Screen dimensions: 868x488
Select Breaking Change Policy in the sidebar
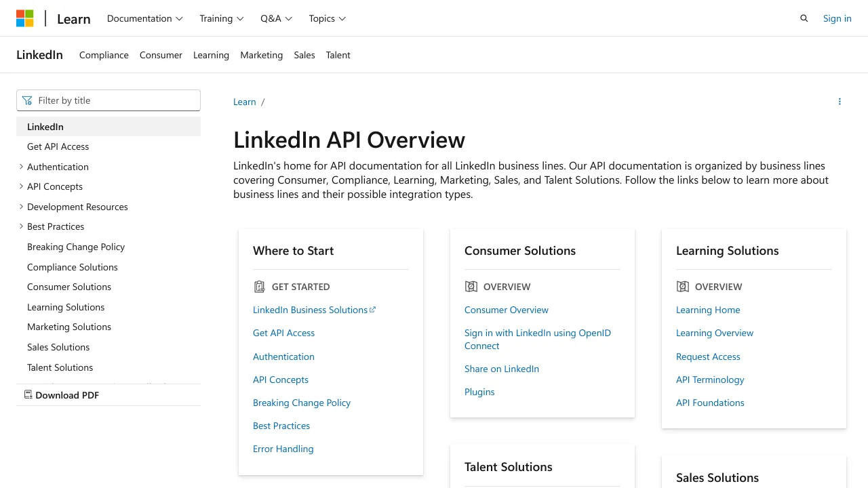[x=76, y=247]
